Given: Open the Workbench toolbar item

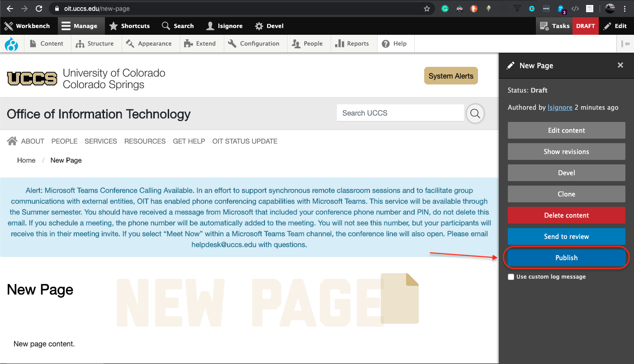Looking at the screenshot, I should point(28,26).
